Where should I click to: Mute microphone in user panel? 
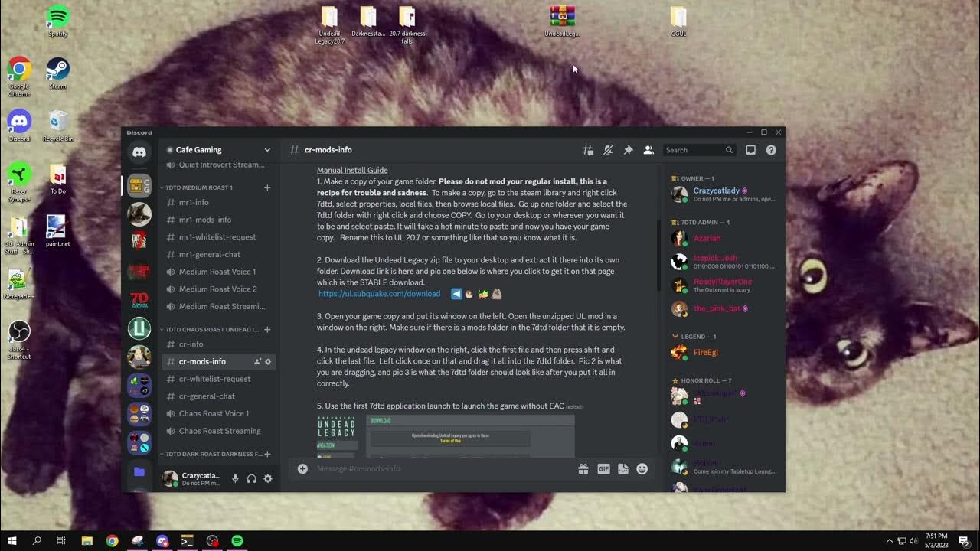235,478
